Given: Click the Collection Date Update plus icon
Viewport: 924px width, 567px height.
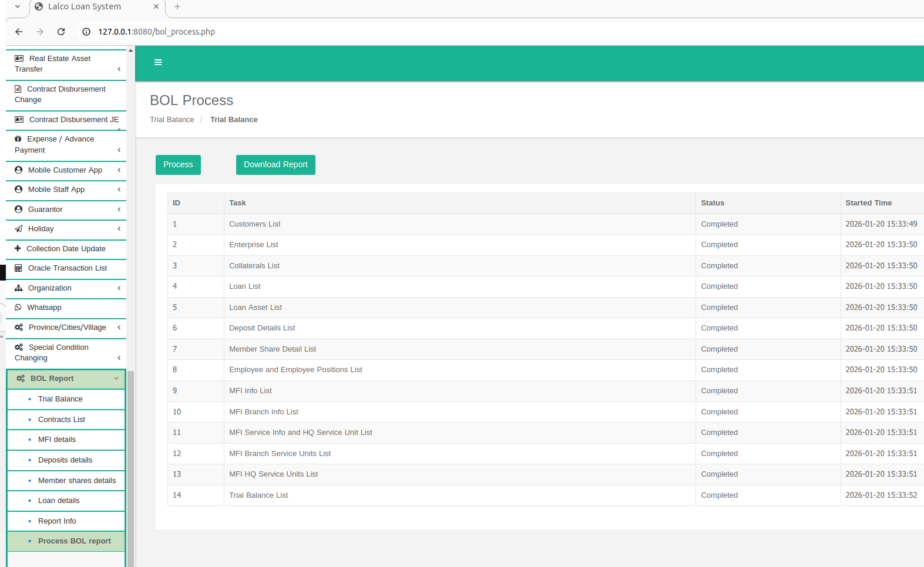Looking at the screenshot, I should click(18, 249).
